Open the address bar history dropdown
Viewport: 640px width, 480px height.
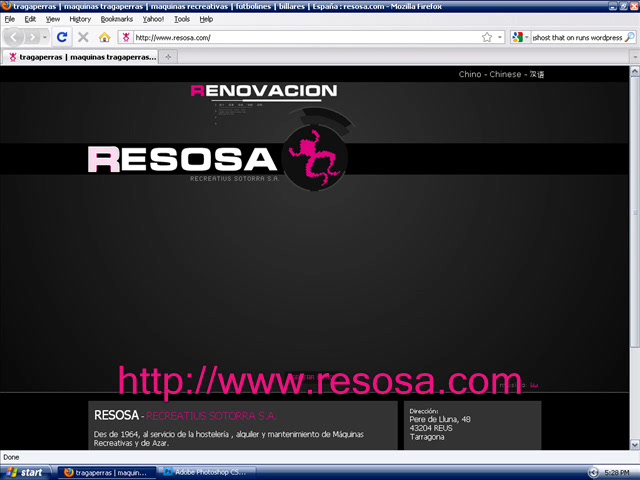[x=500, y=38]
